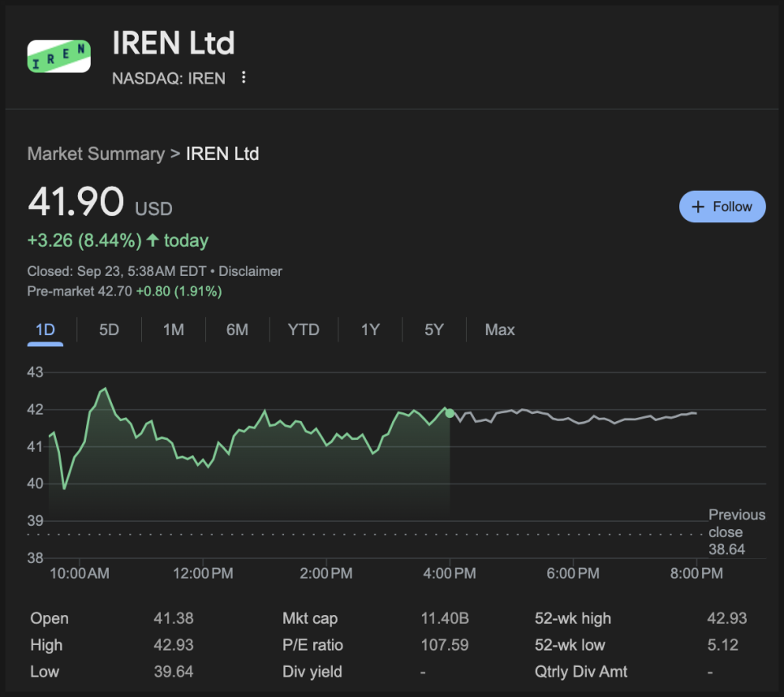Viewport: 784px width, 697px height.
Task: Follow the IREN Ltd stock
Action: click(722, 206)
